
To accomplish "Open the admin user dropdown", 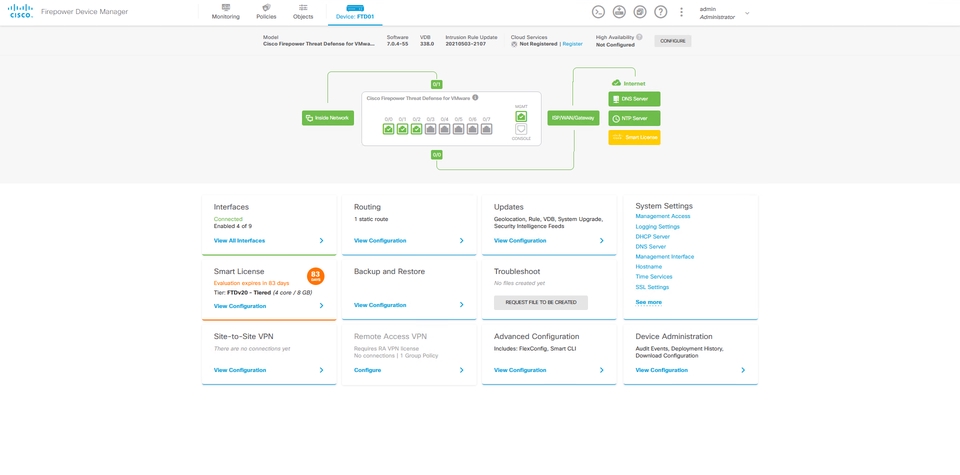I will tap(747, 13).
